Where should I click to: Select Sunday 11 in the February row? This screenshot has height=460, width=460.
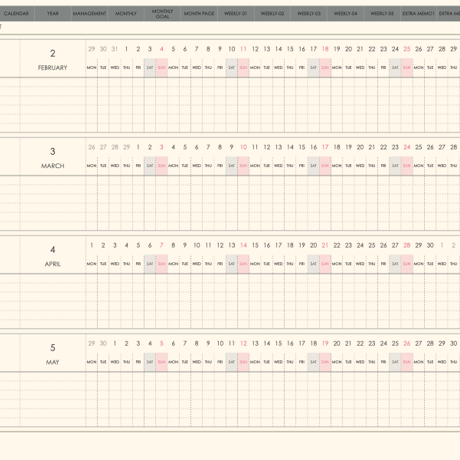point(243,49)
